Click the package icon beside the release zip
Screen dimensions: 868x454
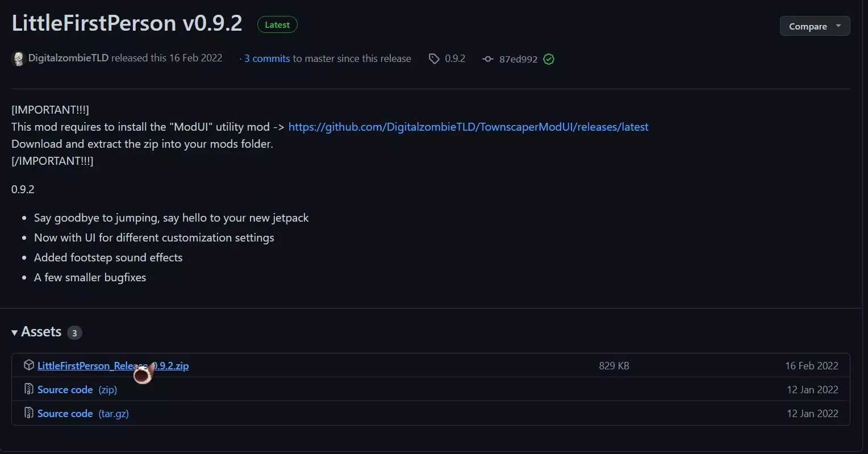click(x=29, y=365)
